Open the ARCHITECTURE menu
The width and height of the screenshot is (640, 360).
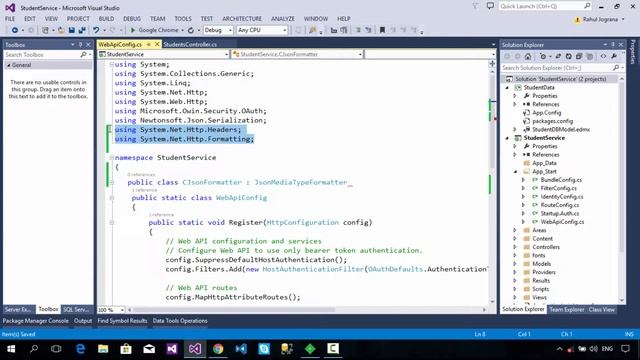click(x=242, y=19)
